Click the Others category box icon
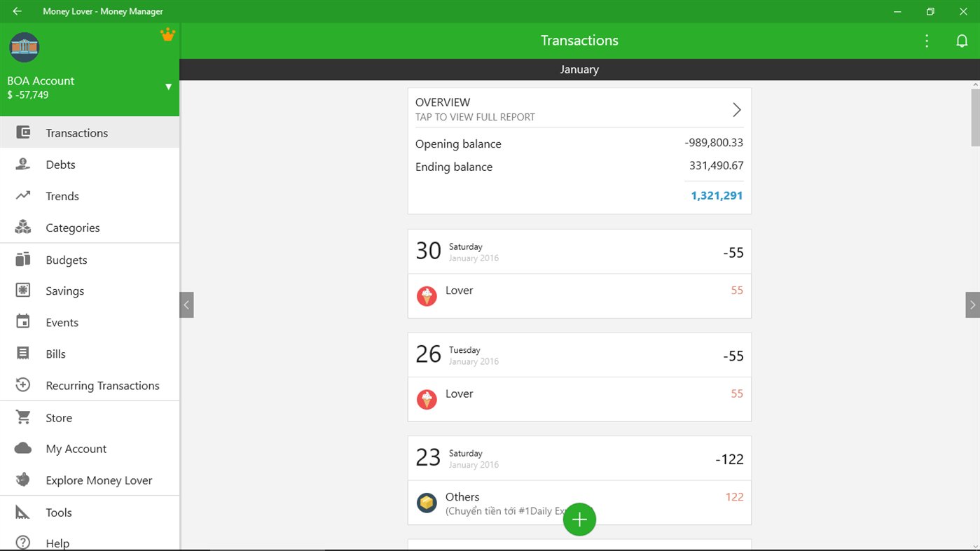Screen dimensions: 980x551 (x=427, y=503)
